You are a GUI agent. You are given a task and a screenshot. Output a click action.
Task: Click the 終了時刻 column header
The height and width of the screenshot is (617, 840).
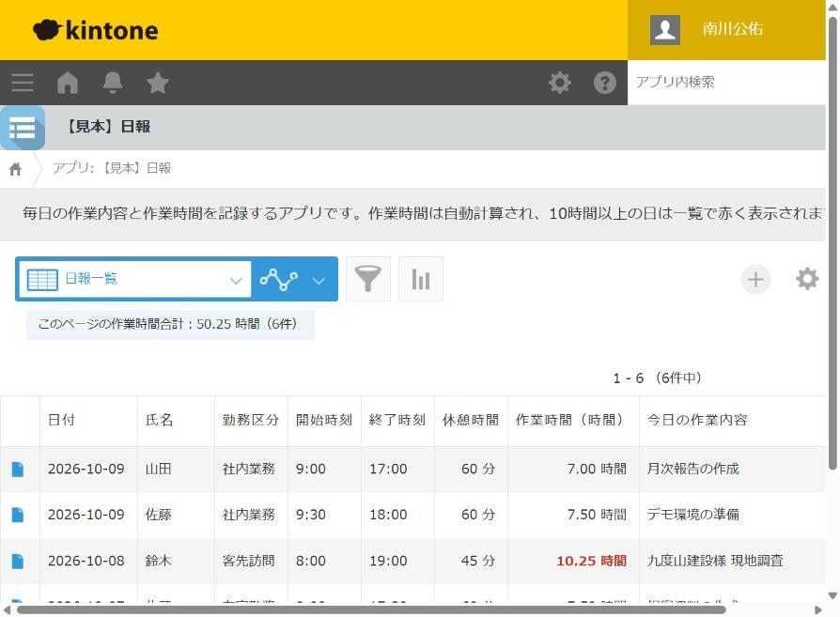click(x=397, y=421)
